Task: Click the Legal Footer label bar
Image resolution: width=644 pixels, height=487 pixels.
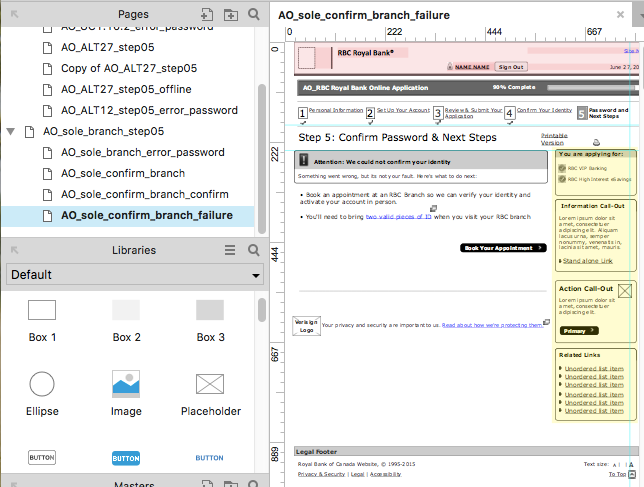Action: (x=466, y=451)
